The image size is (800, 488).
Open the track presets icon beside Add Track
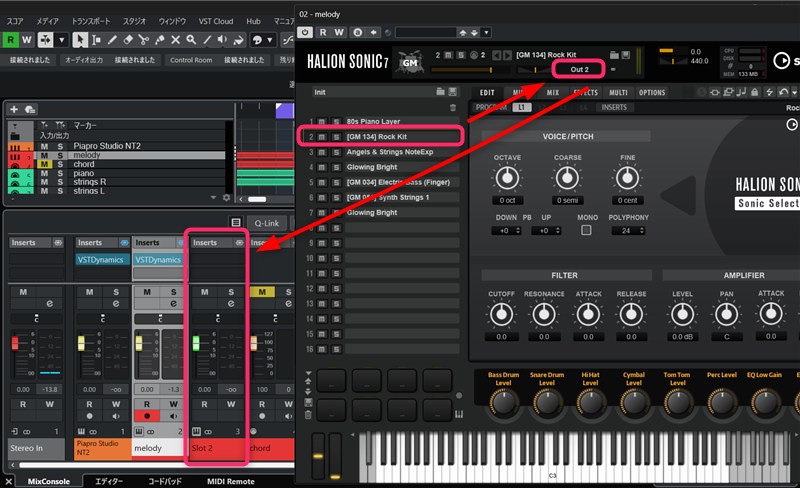coord(30,109)
